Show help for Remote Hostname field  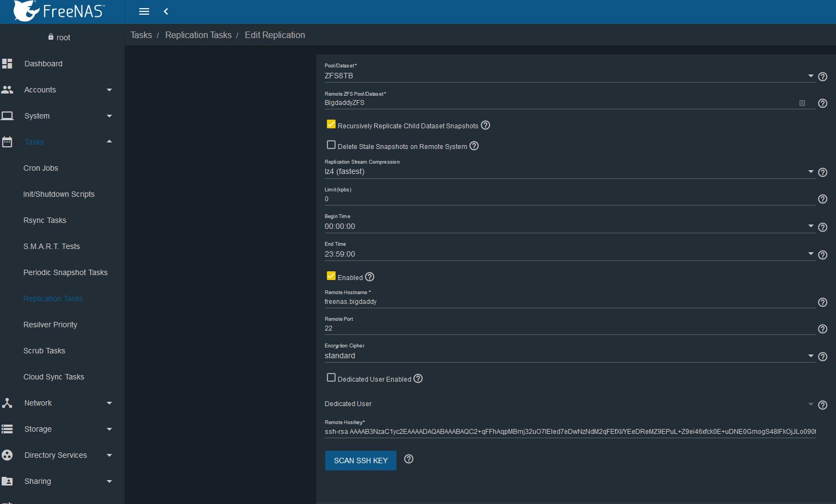pos(822,302)
